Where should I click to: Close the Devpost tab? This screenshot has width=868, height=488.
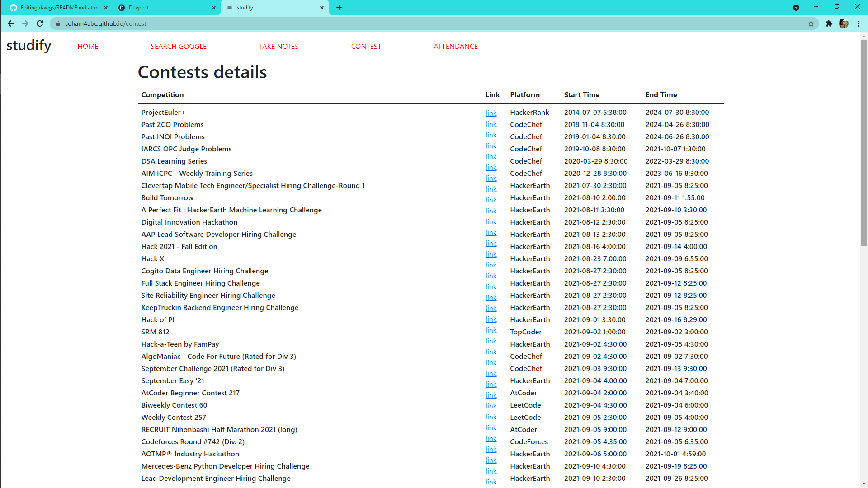[x=213, y=8]
